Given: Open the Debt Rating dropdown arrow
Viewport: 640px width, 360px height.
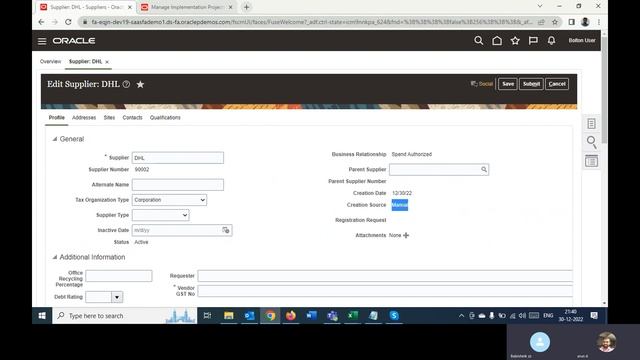Looking at the screenshot, I should coord(117,297).
